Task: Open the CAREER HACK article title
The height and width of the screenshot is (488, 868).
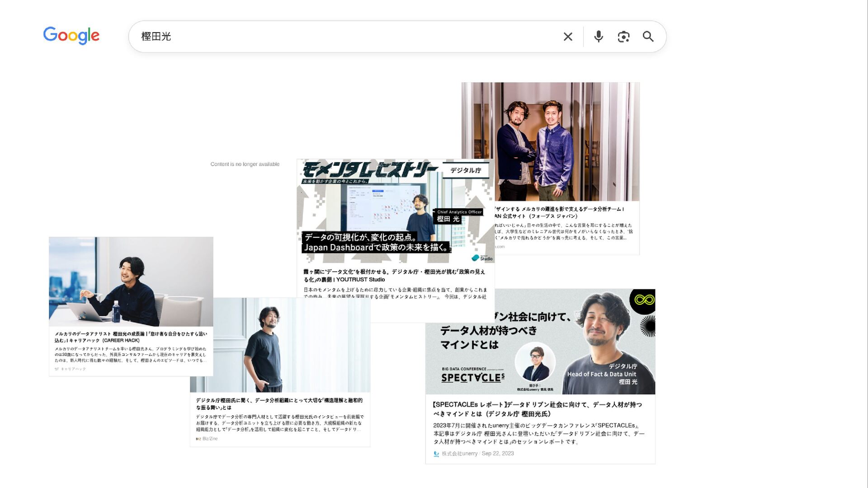Action: click(131, 337)
